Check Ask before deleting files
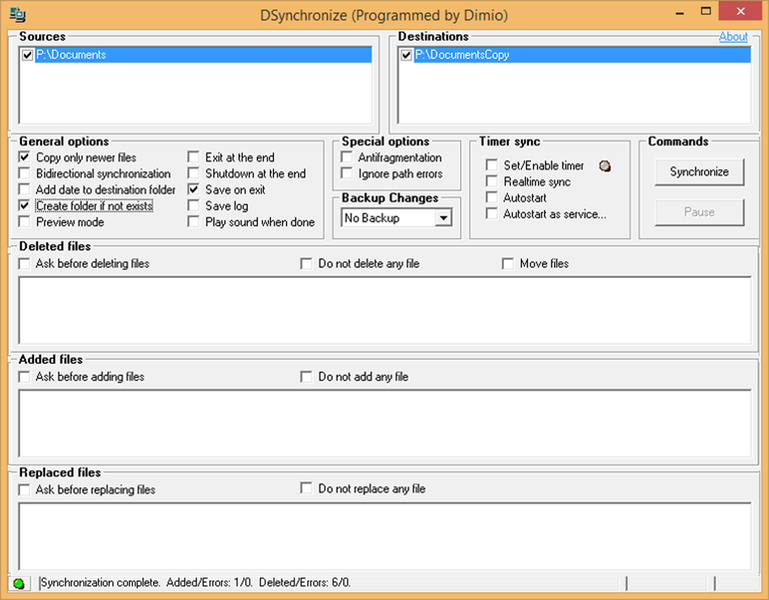Image resolution: width=769 pixels, height=600 pixels. [24, 264]
